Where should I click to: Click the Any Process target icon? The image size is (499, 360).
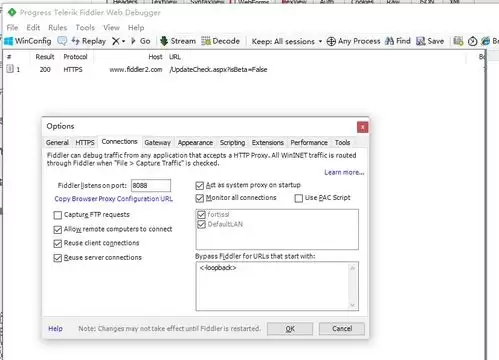pos(331,41)
